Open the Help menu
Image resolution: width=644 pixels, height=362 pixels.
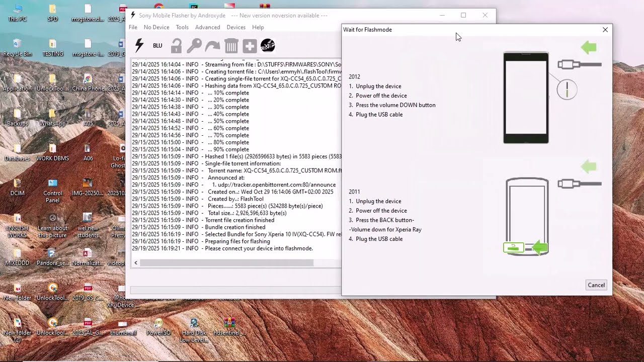point(258,27)
